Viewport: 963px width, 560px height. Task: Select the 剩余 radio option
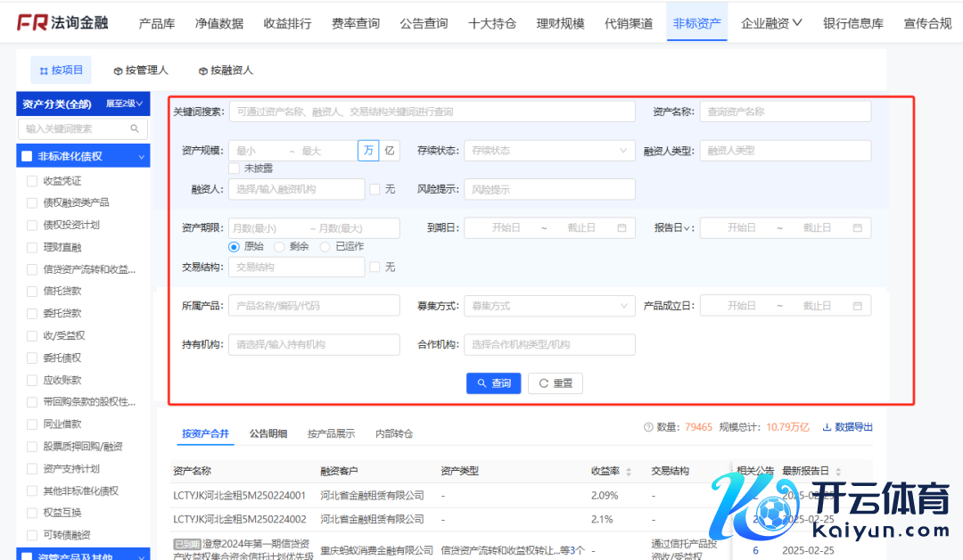pyautogui.click(x=279, y=246)
